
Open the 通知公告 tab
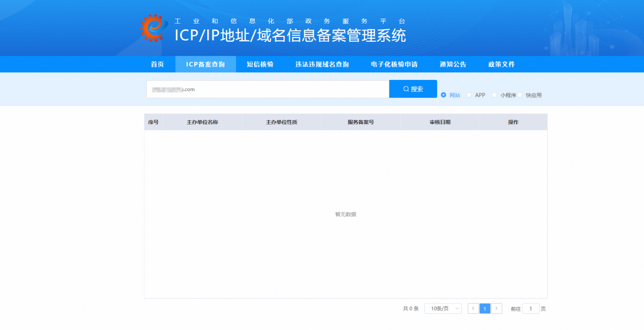tap(453, 64)
